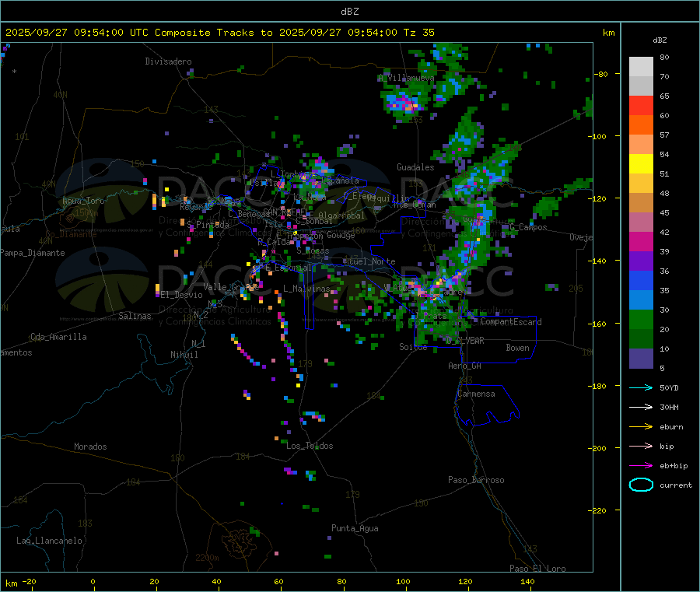Click the A_Villanueva map label
700x592 pixels.
tap(406, 78)
